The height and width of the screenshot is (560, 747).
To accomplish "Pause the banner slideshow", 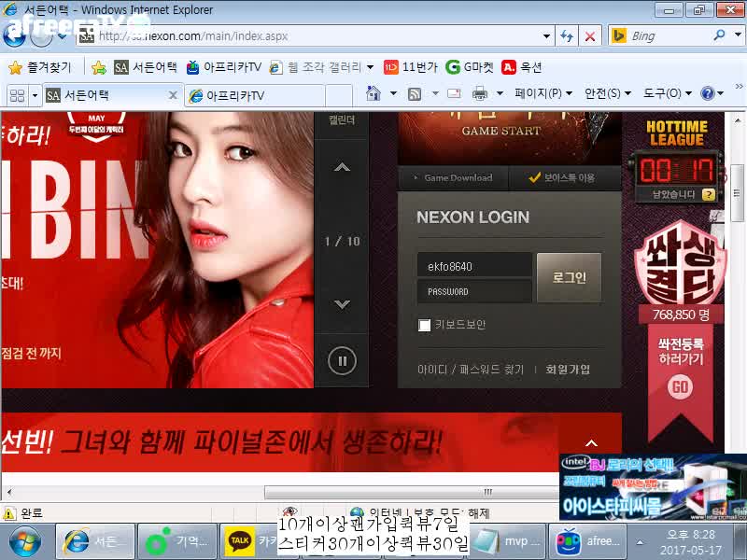I will pyautogui.click(x=342, y=360).
